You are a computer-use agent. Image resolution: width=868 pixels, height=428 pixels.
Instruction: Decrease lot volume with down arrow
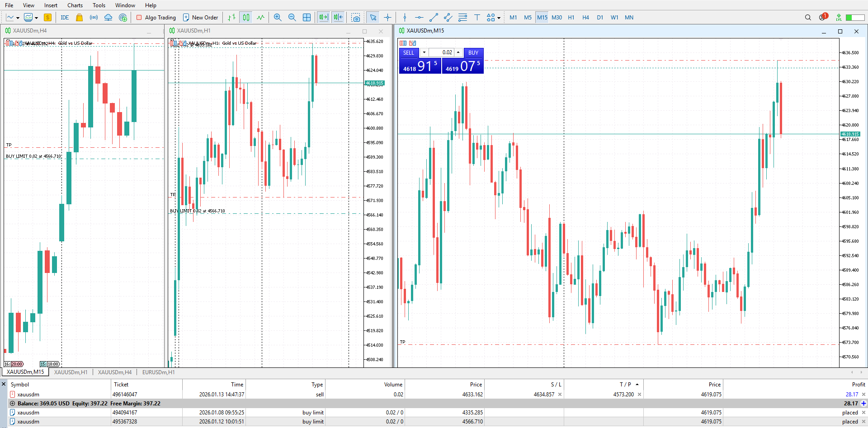pos(424,52)
